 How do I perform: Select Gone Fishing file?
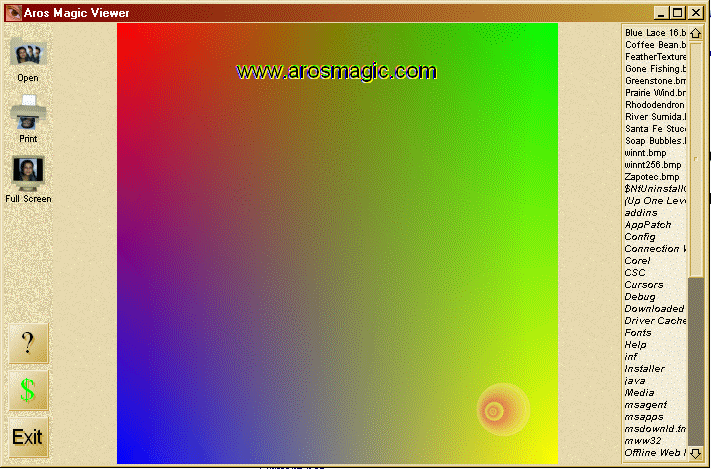[655, 69]
